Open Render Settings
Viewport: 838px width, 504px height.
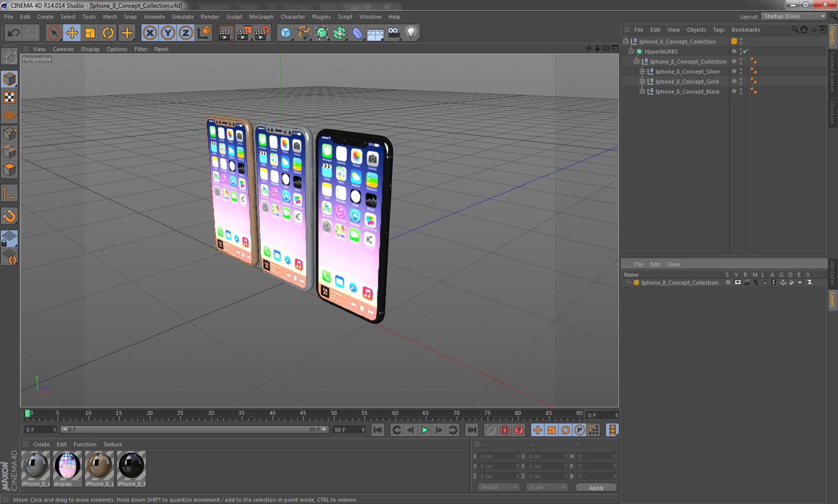tap(262, 33)
